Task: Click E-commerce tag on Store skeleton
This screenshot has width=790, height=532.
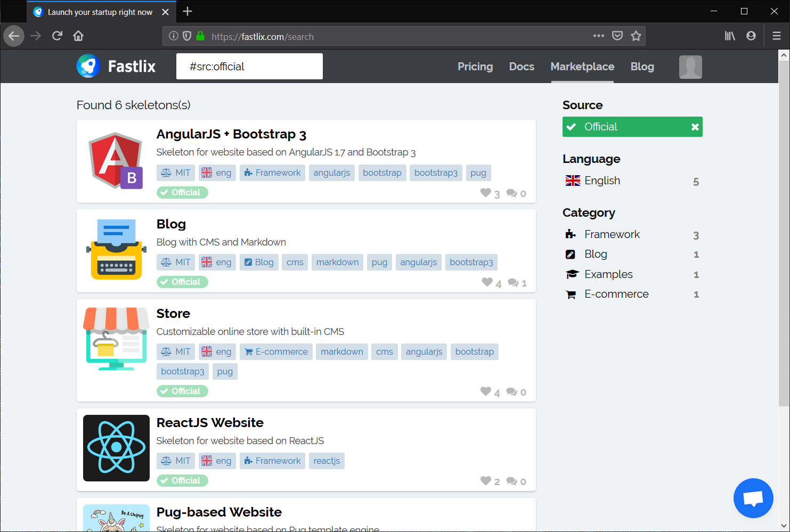Action: point(276,351)
